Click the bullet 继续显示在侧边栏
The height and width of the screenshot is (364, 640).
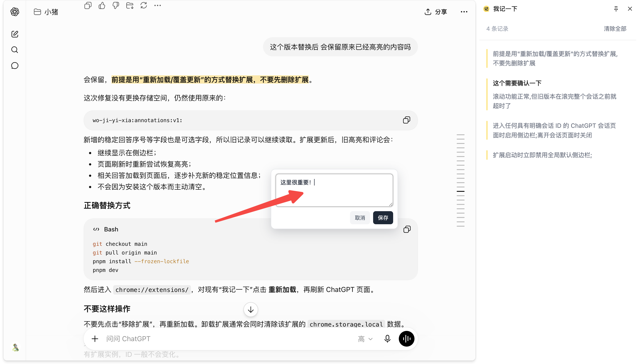[127, 152]
